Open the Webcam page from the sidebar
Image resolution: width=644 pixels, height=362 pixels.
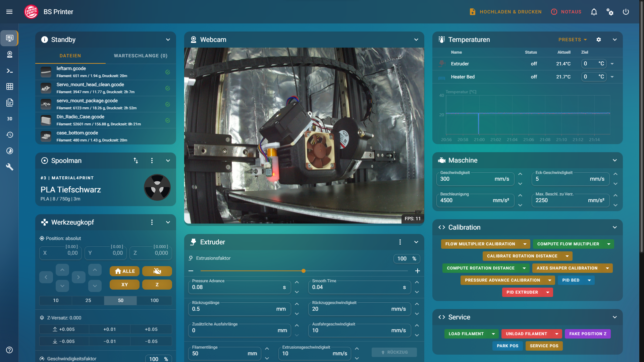pos(10,54)
